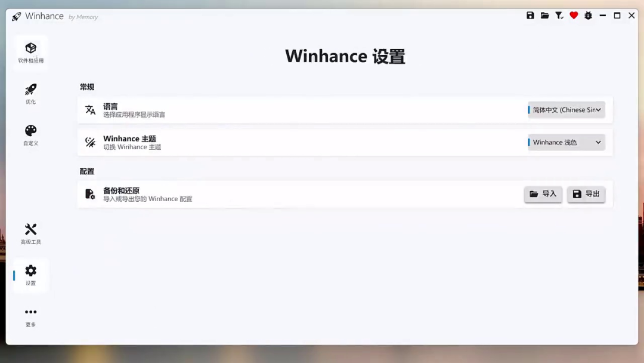Viewport: 644px width, 363px height.
Task: Click the 备份和还原 file icon
Action: 90,194
